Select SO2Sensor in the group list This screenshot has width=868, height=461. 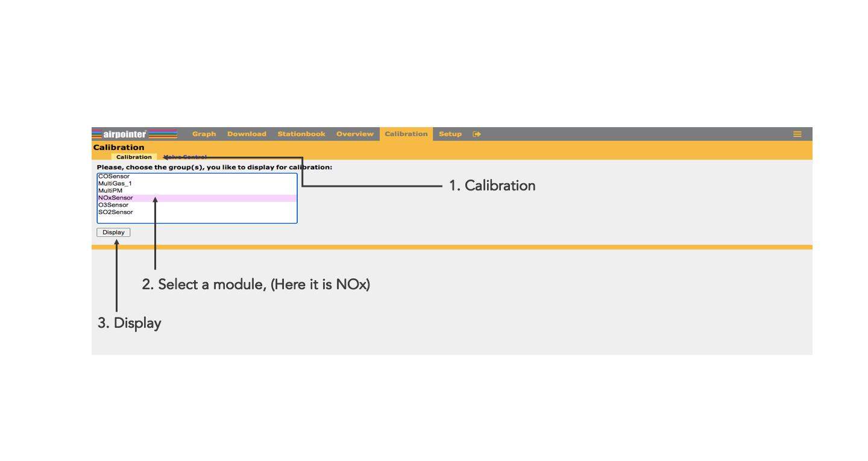[x=116, y=213]
